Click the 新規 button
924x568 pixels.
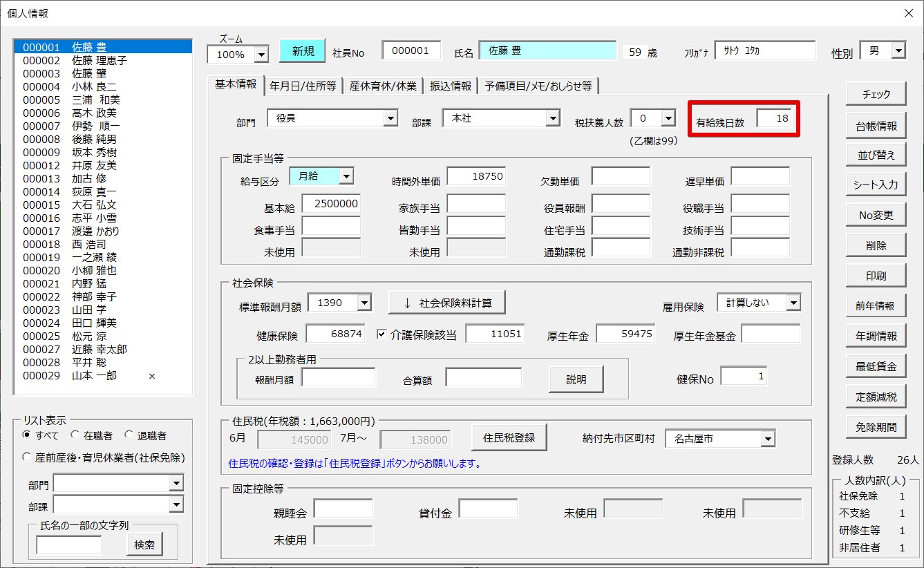tap(303, 51)
